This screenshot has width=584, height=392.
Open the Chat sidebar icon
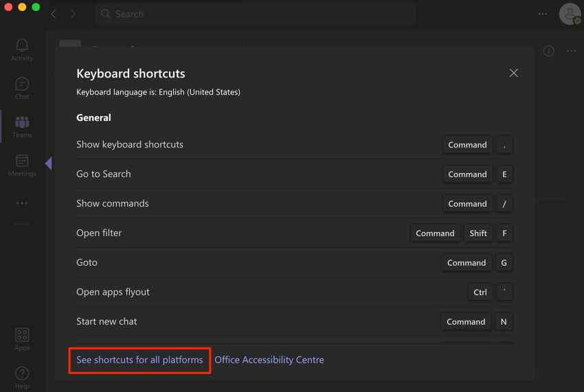click(22, 88)
